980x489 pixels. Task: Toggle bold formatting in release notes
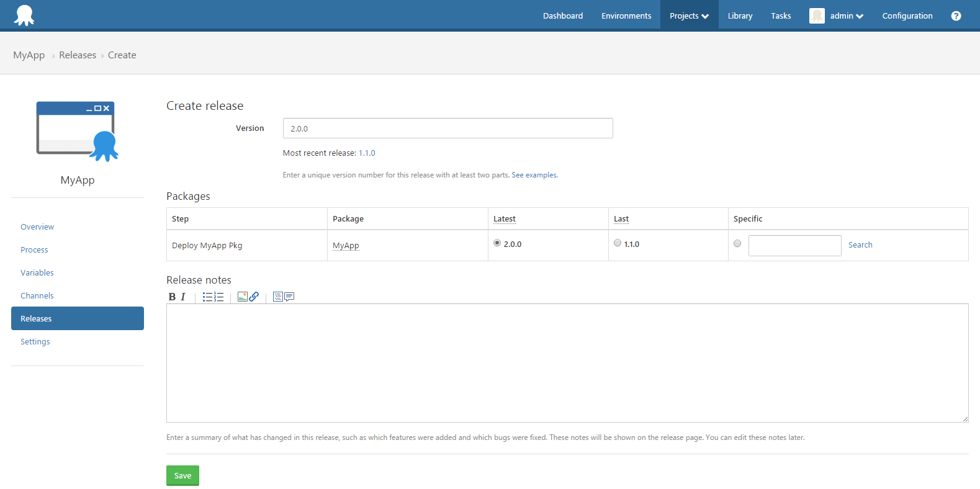(172, 297)
